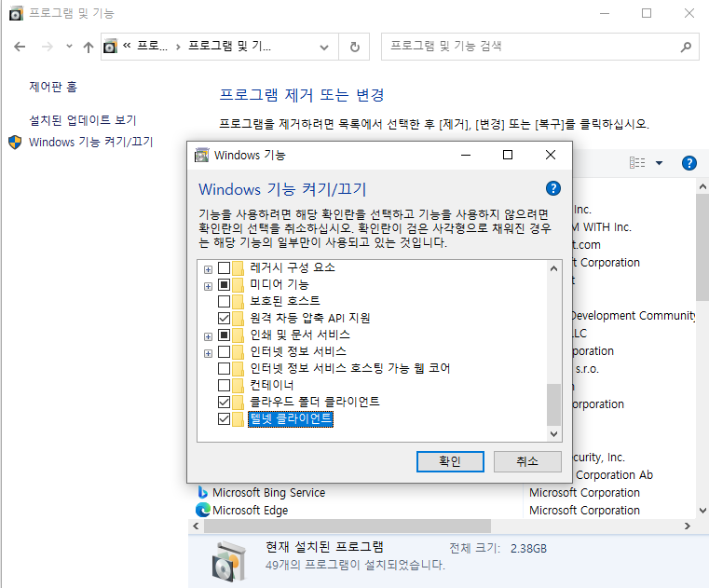Click the programs list horizontal scrollbar thumb
The height and width of the screenshot is (588, 709).
coord(348,526)
